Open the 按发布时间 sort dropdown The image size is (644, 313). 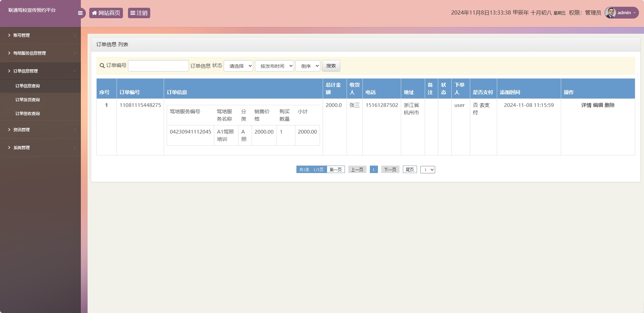[275, 66]
